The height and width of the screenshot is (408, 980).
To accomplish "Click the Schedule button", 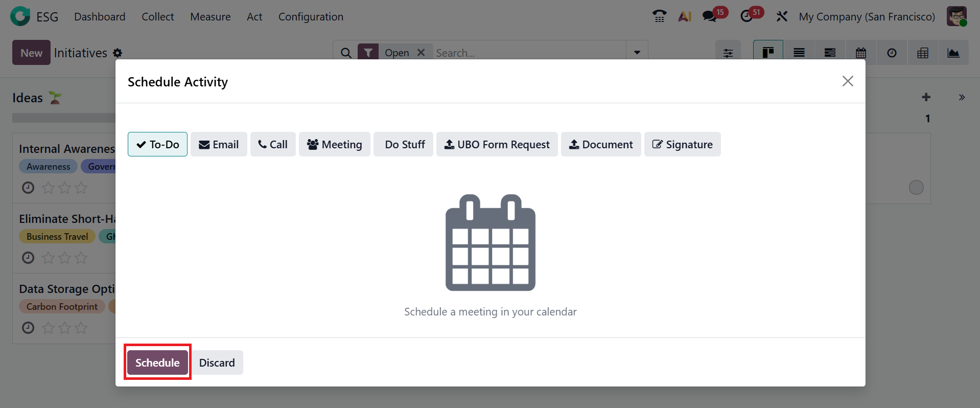I will [157, 362].
